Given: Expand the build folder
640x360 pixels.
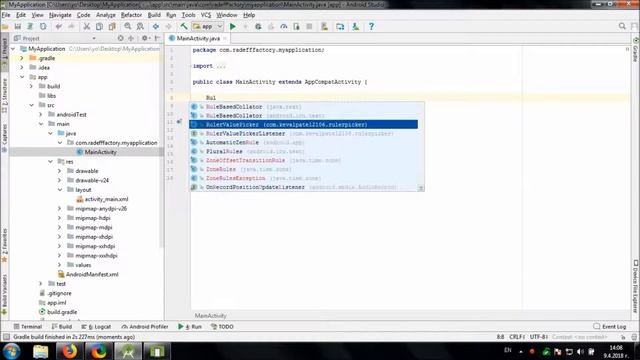Looking at the screenshot, I should tap(31, 86).
